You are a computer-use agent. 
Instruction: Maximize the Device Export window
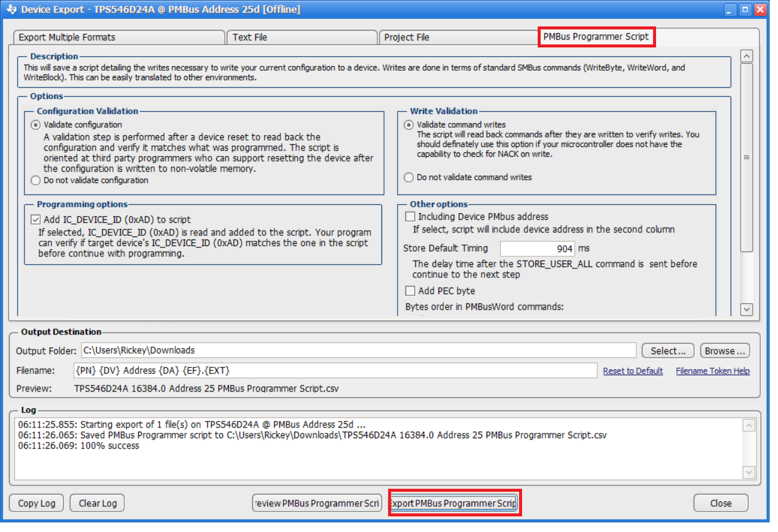[745, 9]
